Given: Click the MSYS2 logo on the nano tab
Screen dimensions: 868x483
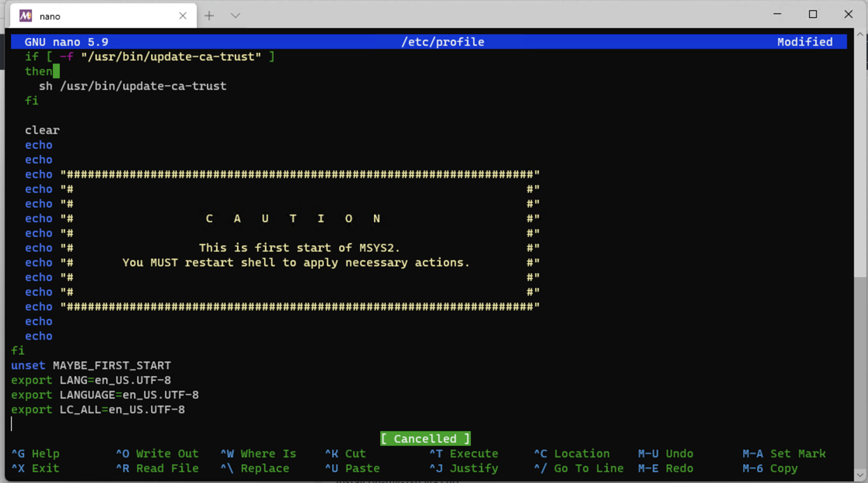Looking at the screenshot, I should click(x=25, y=16).
